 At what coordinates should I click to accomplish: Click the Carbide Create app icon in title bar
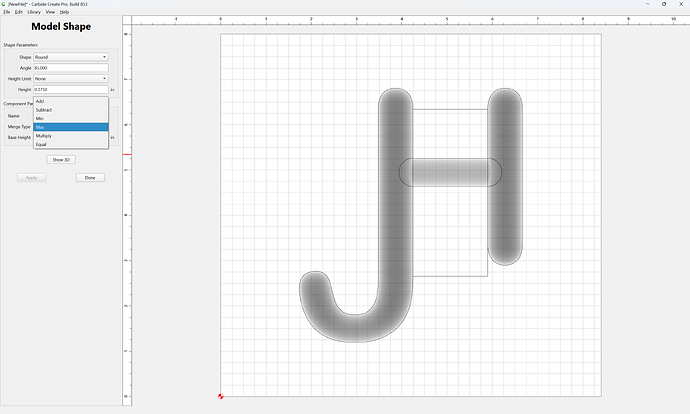click(x=4, y=4)
